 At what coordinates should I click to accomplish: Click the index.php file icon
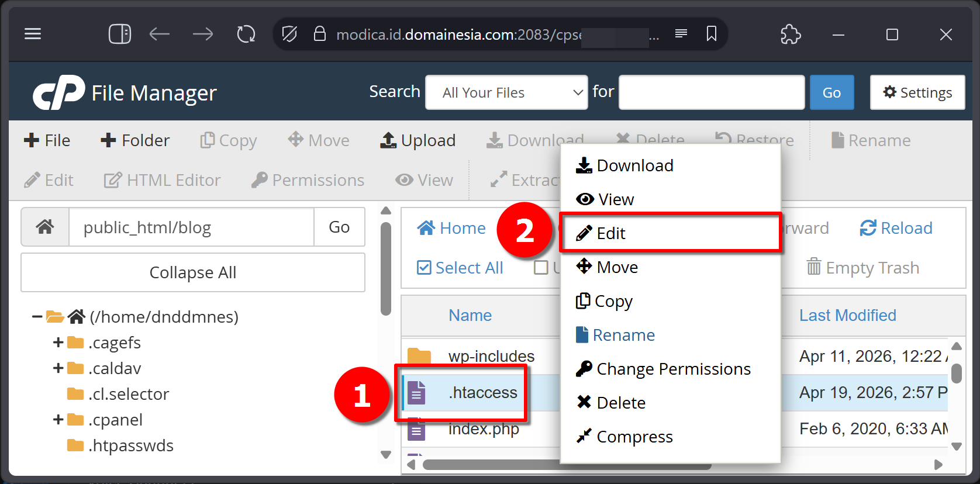coord(416,429)
